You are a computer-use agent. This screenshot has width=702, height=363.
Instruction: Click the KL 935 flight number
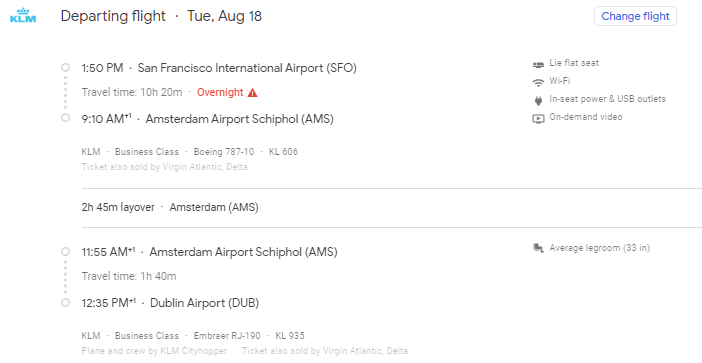tap(290, 336)
